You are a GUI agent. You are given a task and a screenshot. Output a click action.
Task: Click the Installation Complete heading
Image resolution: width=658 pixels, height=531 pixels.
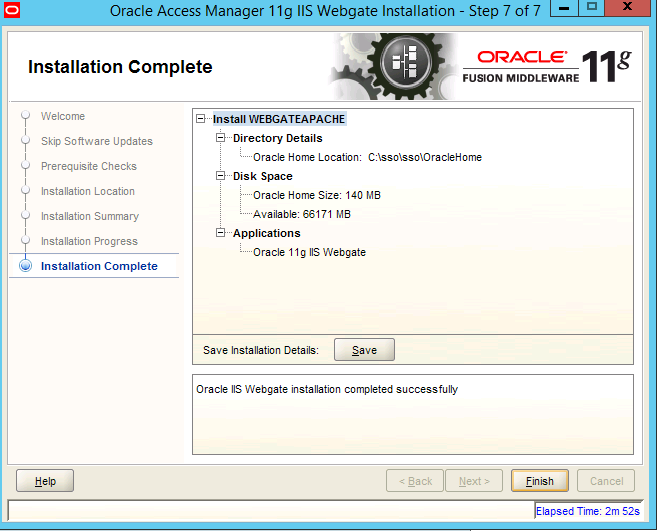pos(120,67)
